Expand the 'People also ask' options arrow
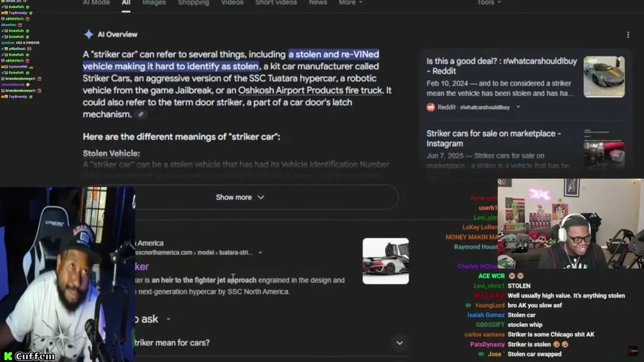The width and height of the screenshot is (644, 362). click(168, 319)
